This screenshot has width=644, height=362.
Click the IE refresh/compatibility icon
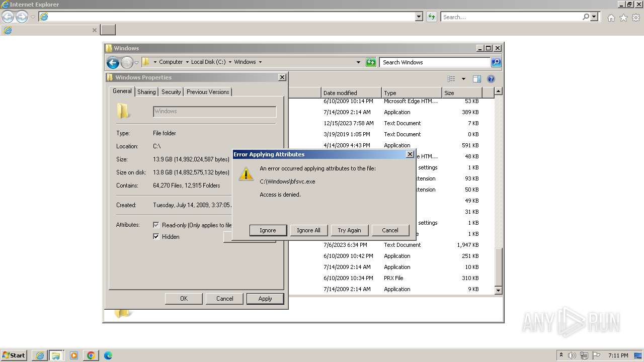pos(431,17)
